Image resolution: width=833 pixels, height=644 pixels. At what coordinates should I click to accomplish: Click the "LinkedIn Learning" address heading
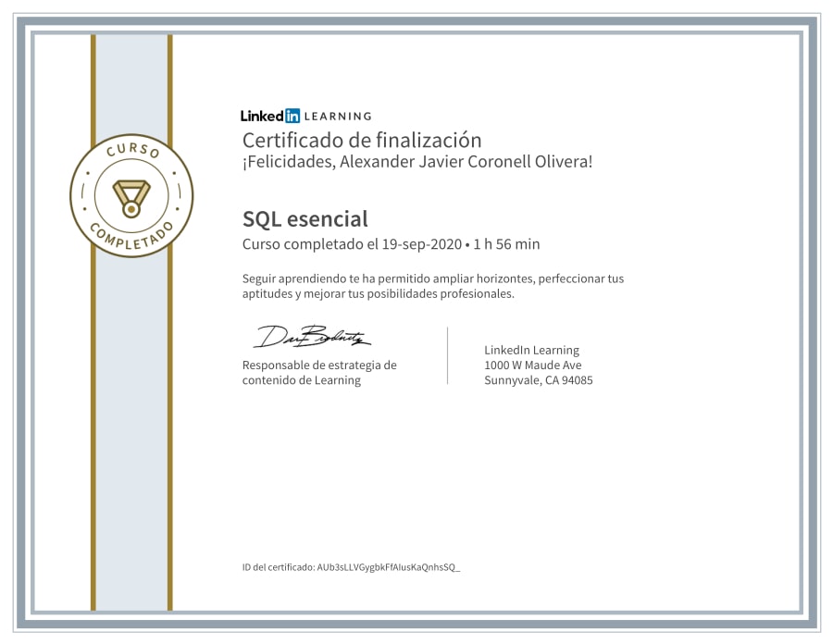click(x=531, y=350)
